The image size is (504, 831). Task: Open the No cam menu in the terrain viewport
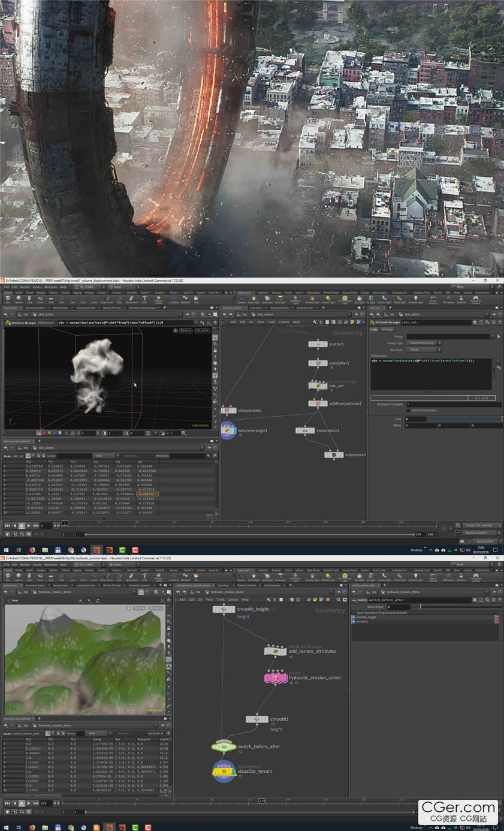(156, 608)
